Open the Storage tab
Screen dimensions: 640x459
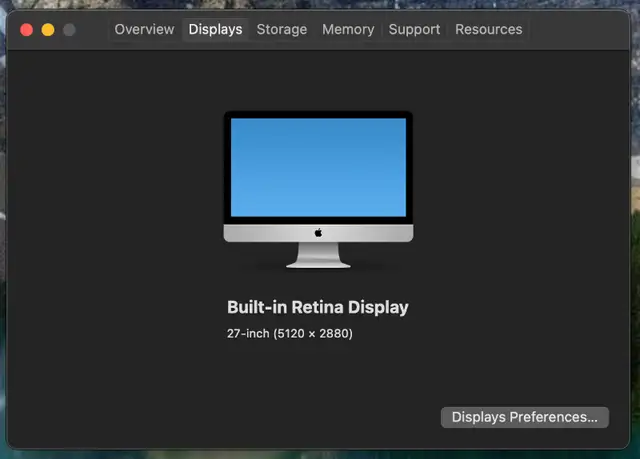(282, 29)
